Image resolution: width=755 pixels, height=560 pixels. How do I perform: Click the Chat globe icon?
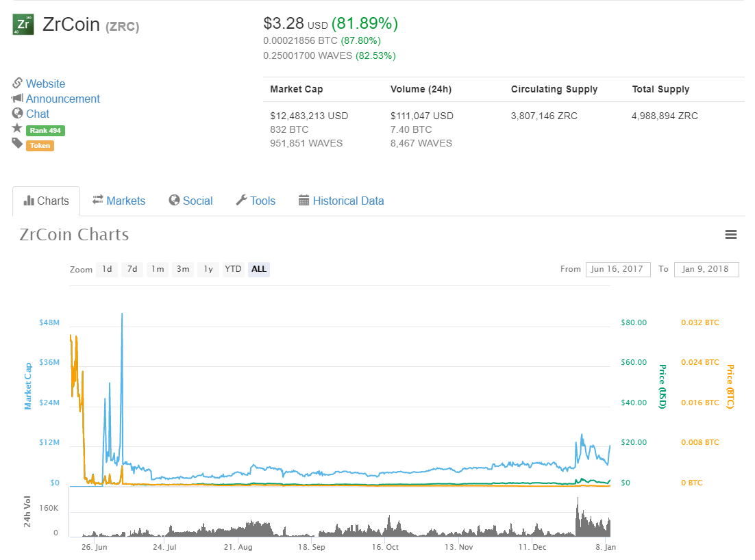[x=17, y=114]
